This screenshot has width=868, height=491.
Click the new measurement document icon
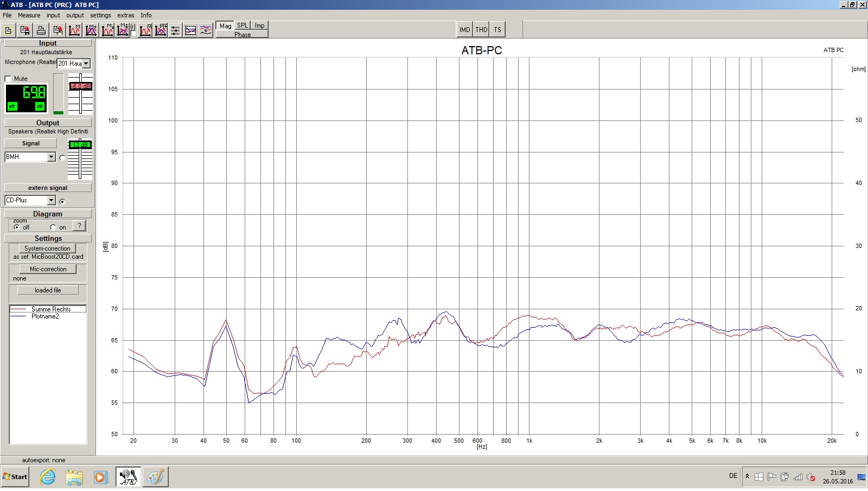click(8, 30)
